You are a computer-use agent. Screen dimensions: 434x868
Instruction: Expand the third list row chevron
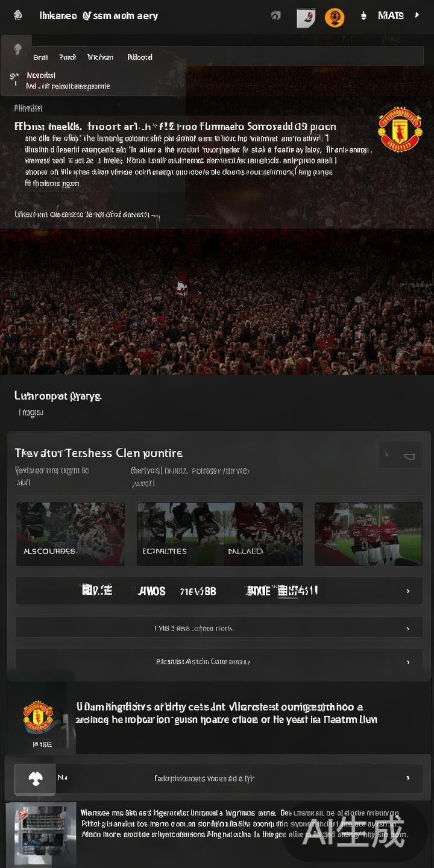pos(408,662)
